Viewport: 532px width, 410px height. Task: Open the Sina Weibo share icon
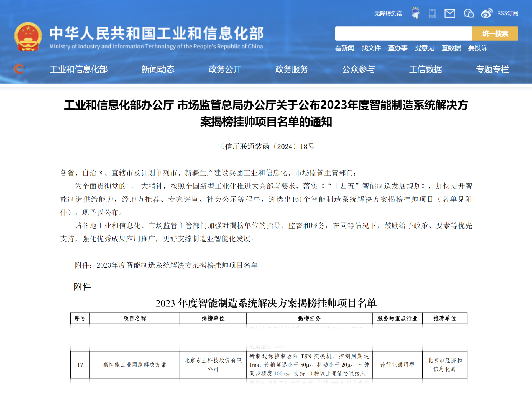pyautogui.click(x=486, y=13)
